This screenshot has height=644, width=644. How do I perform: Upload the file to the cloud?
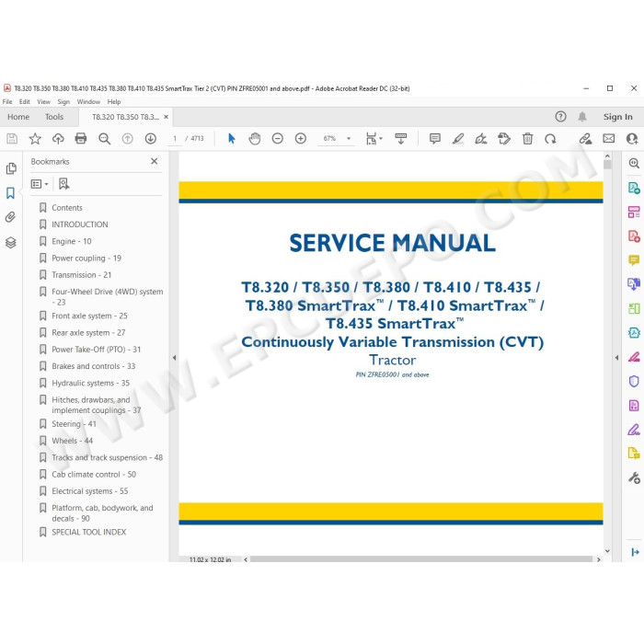[x=58, y=139]
